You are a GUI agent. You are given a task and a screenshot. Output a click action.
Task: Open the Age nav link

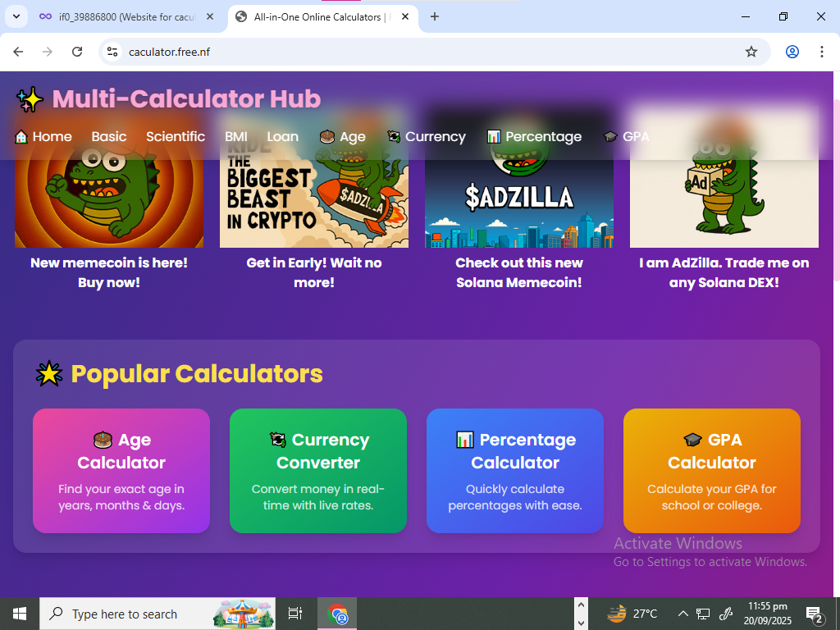click(x=342, y=137)
